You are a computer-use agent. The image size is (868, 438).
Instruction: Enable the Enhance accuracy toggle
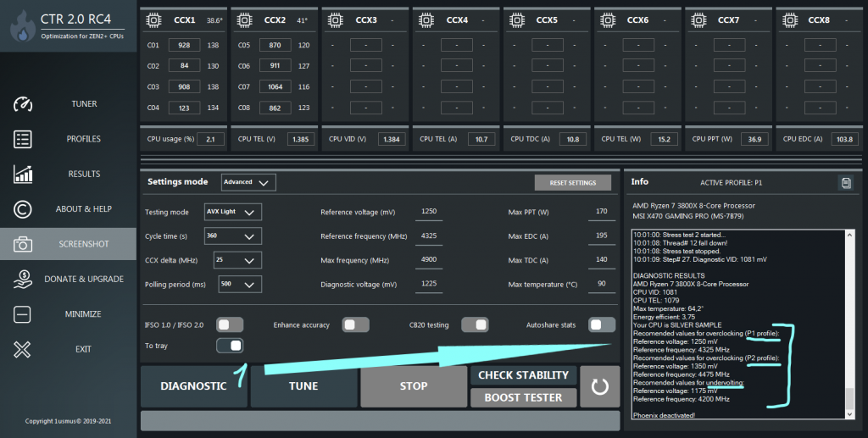pyautogui.click(x=355, y=324)
